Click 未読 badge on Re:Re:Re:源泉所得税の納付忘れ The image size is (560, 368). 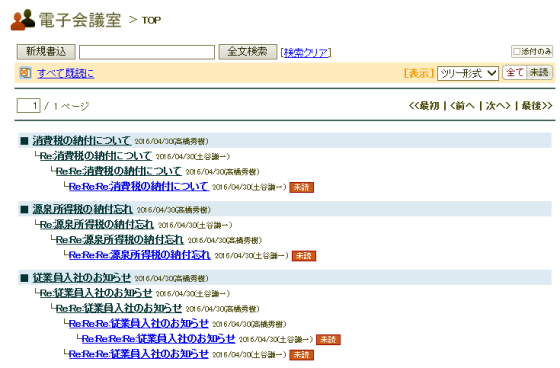pos(304,256)
